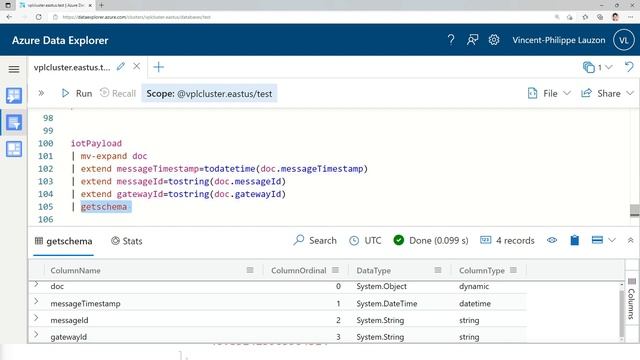Click the browser back arrow
This screenshot has width=640, height=360.
tap(9, 17)
